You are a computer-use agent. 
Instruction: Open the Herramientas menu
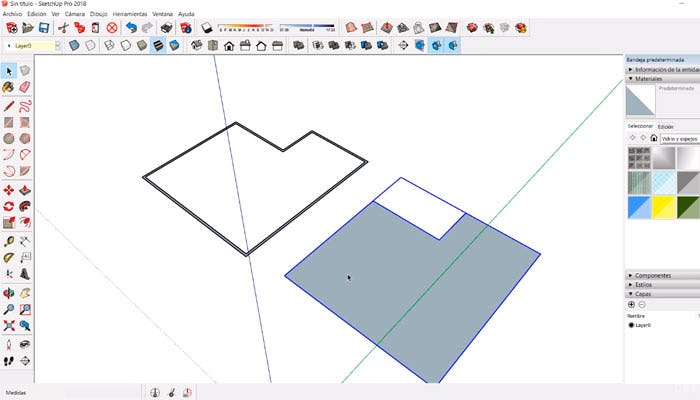(x=130, y=14)
